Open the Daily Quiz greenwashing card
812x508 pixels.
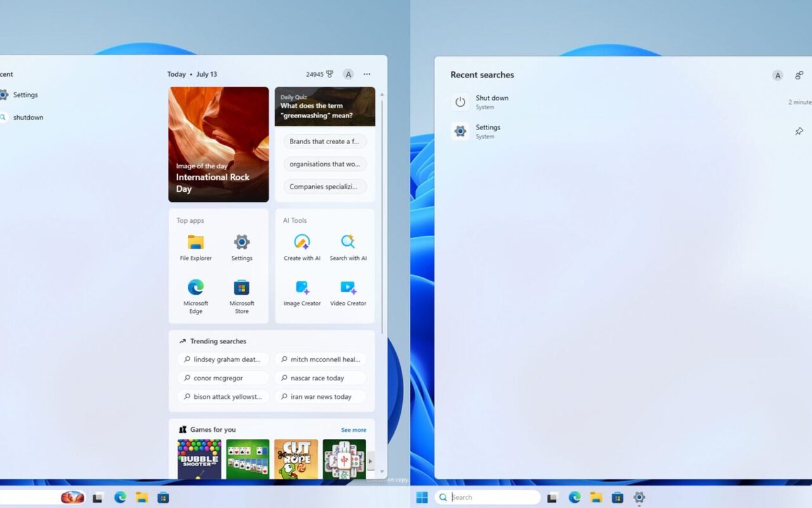click(x=325, y=107)
